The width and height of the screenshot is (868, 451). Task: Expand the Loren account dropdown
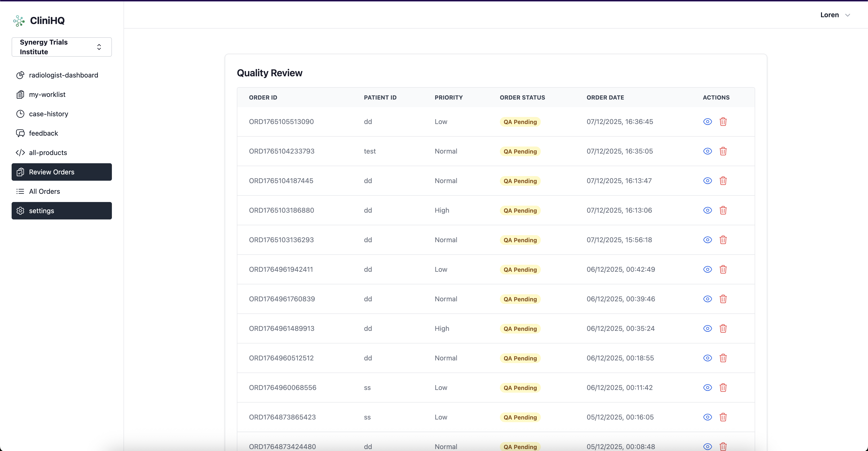click(835, 15)
